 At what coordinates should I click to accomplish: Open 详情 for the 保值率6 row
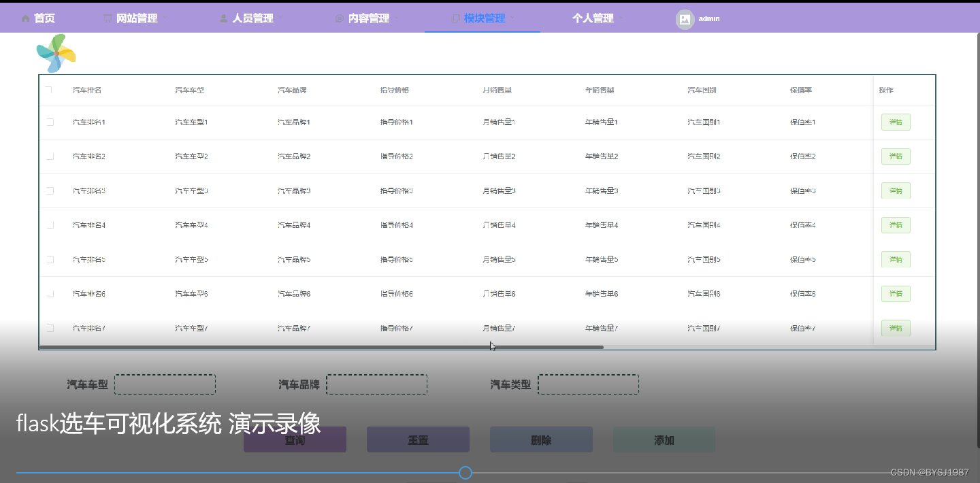(x=896, y=294)
